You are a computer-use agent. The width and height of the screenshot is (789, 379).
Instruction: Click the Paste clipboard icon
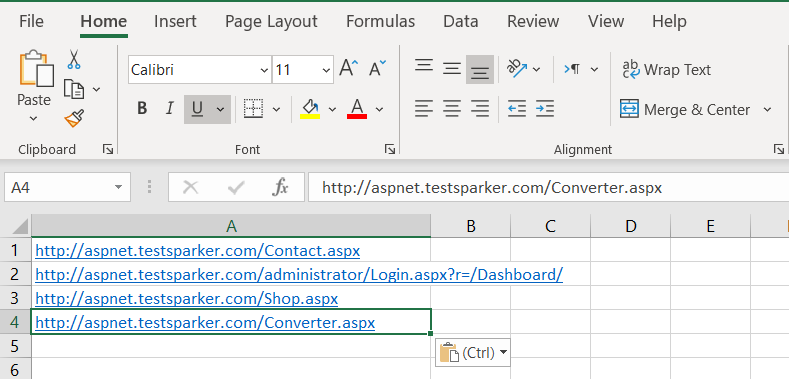point(36,68)
